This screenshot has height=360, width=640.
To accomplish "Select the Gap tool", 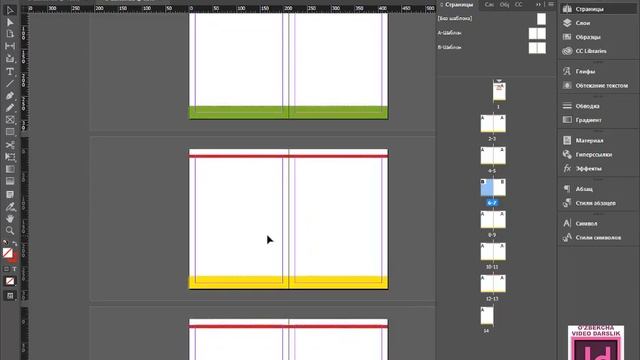I will (x=10, y=46).
